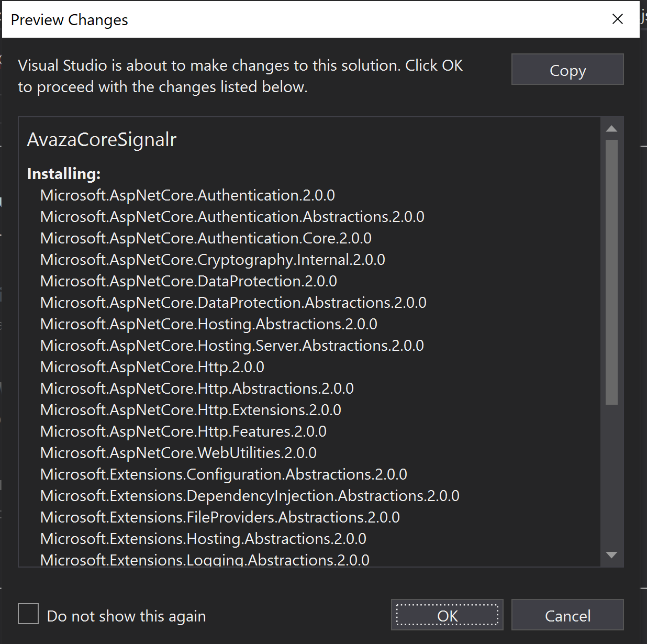Select Microsoft.AspNetCore.Hosting.Server.Abstractions.2.0.0 entry
647x644 pixels.
[x=231, y=345]
